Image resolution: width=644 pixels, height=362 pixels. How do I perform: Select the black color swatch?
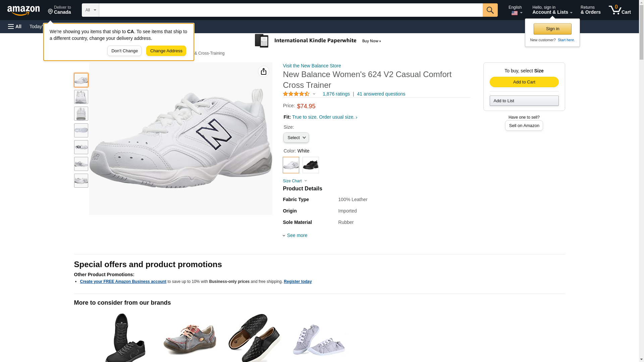click(x=311, y=165)
